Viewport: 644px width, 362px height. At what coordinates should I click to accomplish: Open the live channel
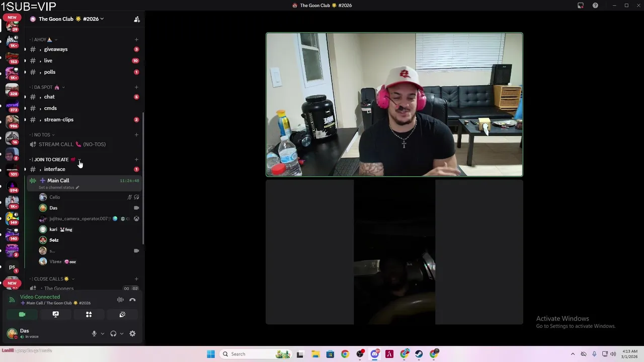point(84,60)
